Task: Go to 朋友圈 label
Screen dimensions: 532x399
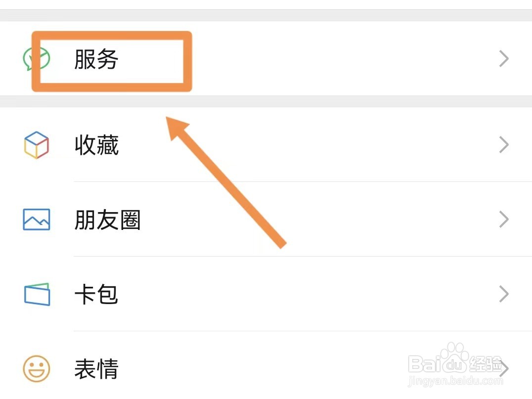Action: [x=107, y=220]
